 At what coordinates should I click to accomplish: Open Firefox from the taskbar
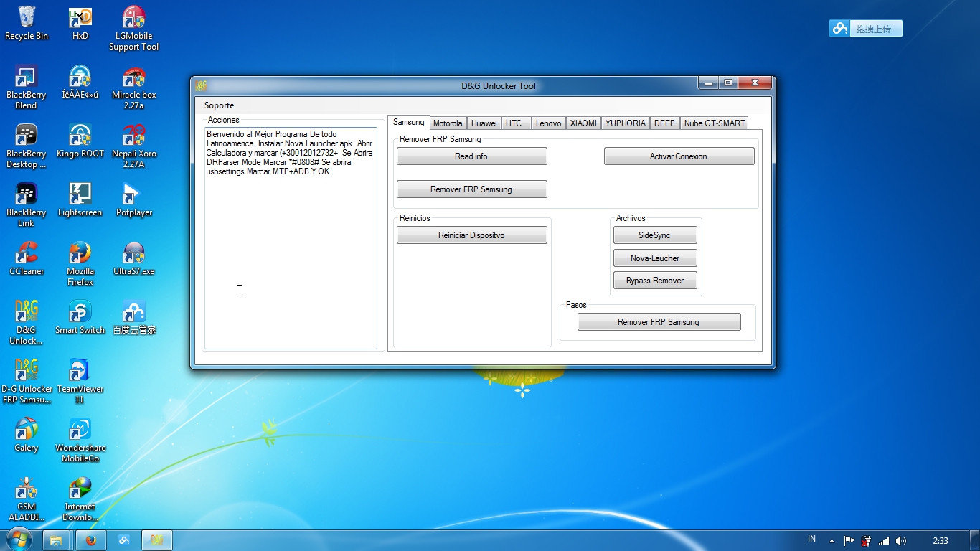pos(90,540)
